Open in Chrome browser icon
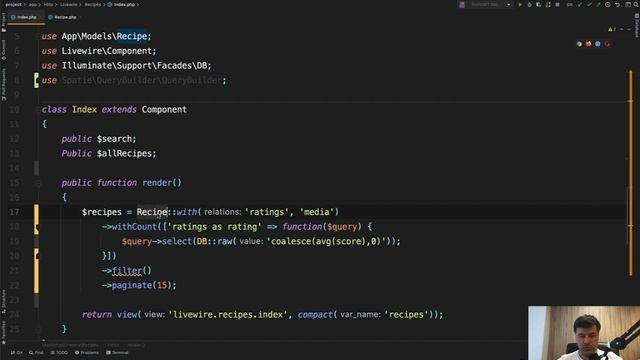 pyautogui.click(x=579, y=44)
